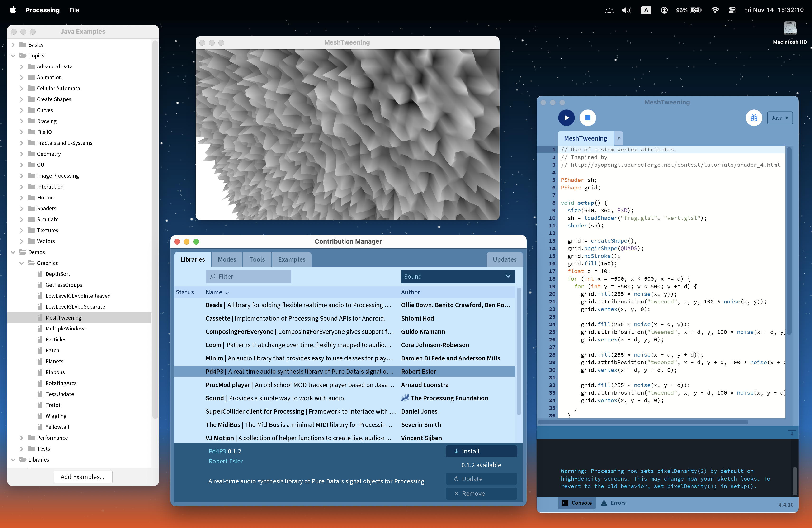
Task: Collapse the Topics folder
Action: click(13, 56)
